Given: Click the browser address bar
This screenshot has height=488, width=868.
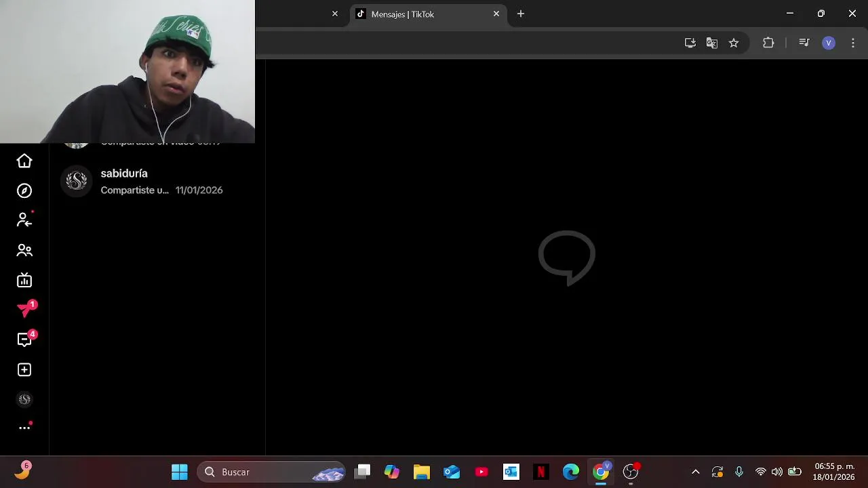Looking at the screenshot, I should click(x=468, y=43).
